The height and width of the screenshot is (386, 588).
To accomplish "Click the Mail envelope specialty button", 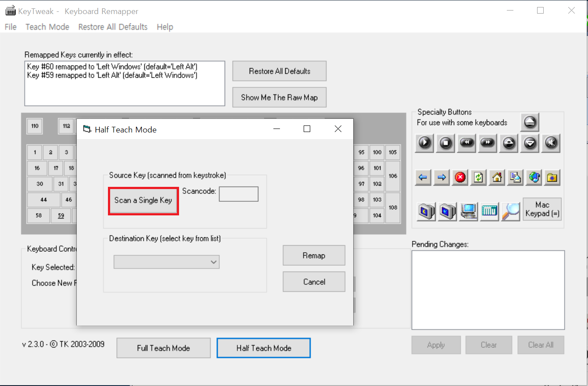I will pos(515,177).
